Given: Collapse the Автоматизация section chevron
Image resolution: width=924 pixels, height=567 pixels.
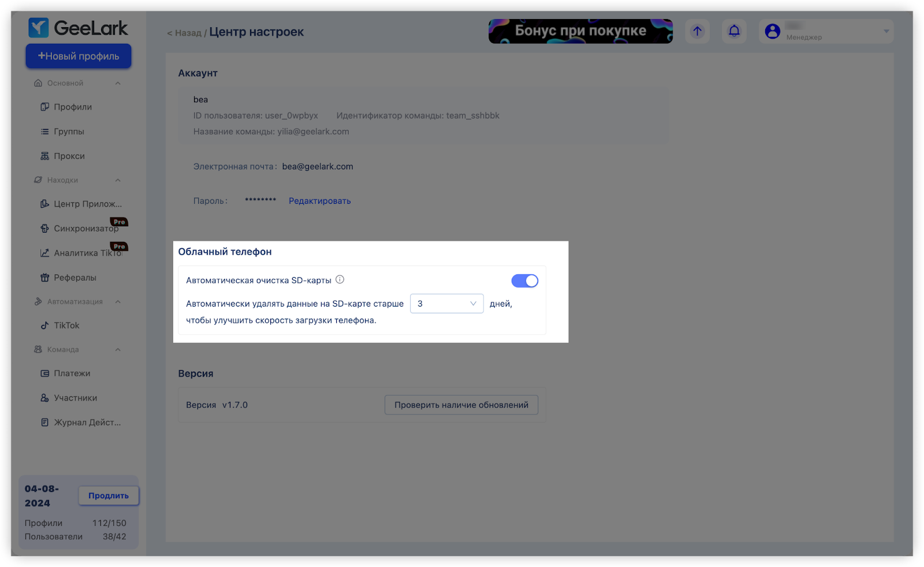Looking at the screenshot, I should (118, 301).
